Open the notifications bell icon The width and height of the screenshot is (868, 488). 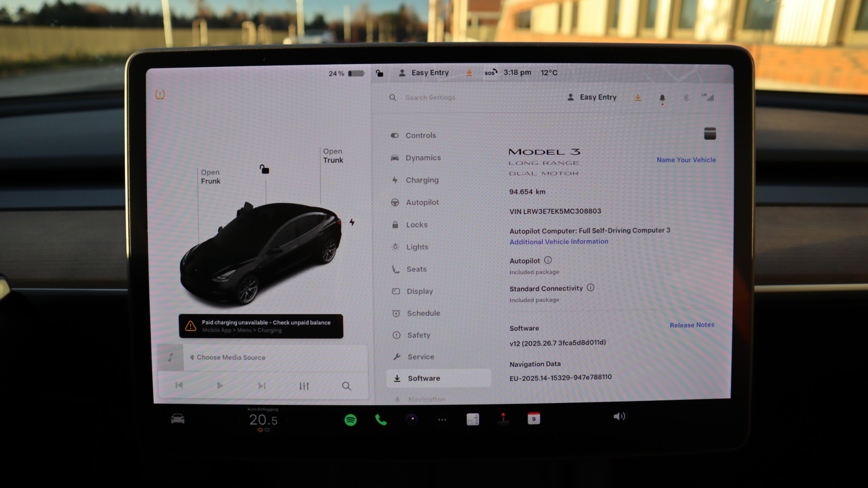[x=662, y=98]
